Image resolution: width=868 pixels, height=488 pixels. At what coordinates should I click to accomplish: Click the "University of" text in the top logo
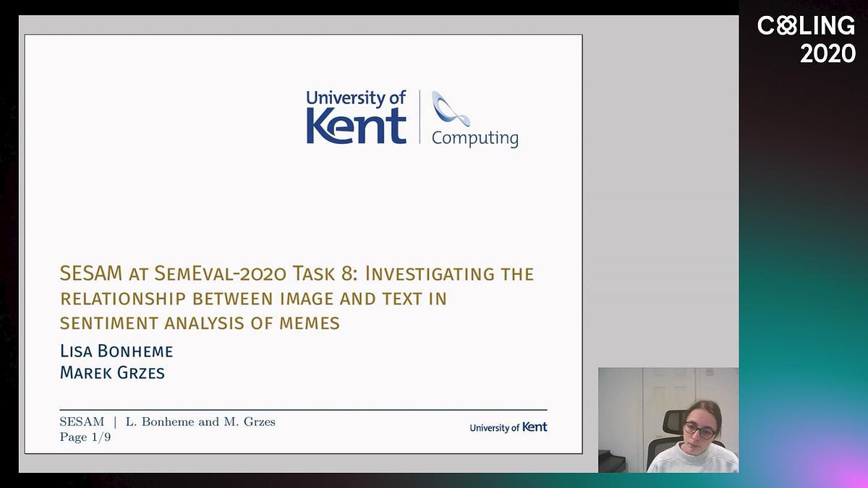point(355,98)
